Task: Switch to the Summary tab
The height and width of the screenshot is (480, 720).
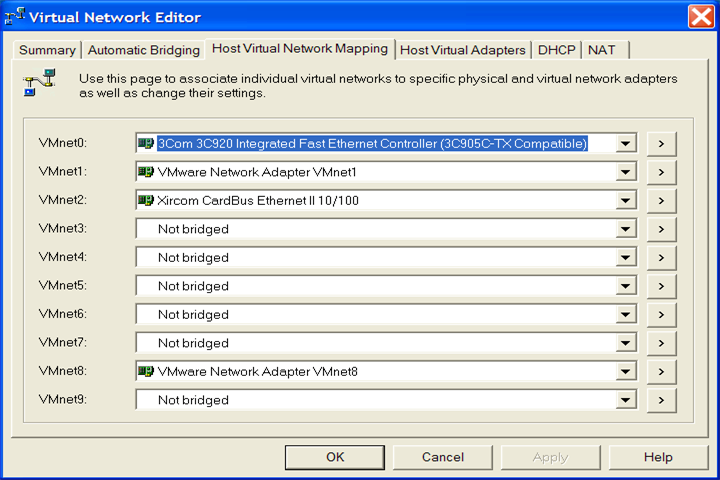Action: click(x=47, y=50)
